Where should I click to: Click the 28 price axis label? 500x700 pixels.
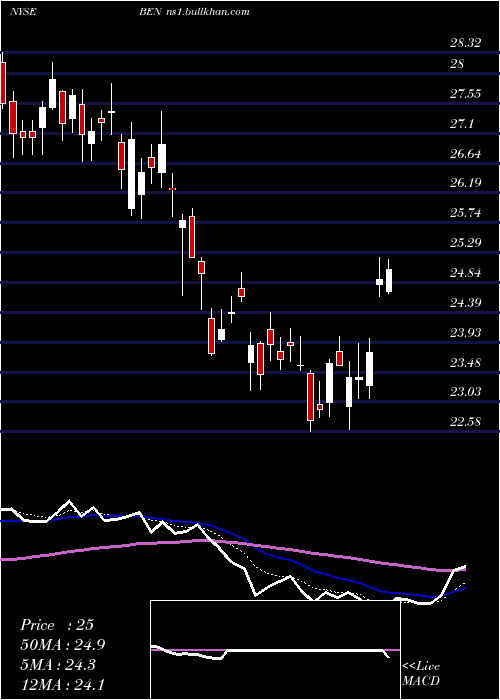[457, 64]
